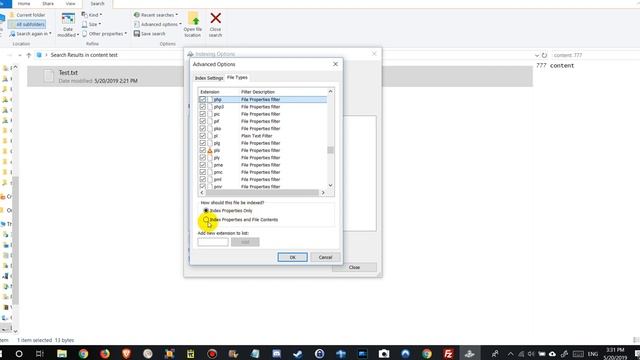Uncheck the php extension checkbox
Image resolution: width=640 pixels, height=360 pixels.
coord(202,100)
